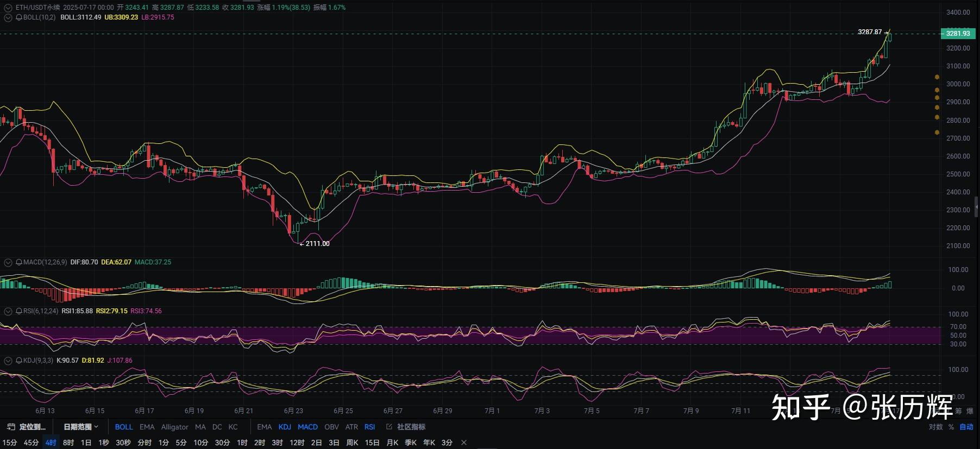
Task: Toggle the MACD sub-indicator off
Action: 307,427
